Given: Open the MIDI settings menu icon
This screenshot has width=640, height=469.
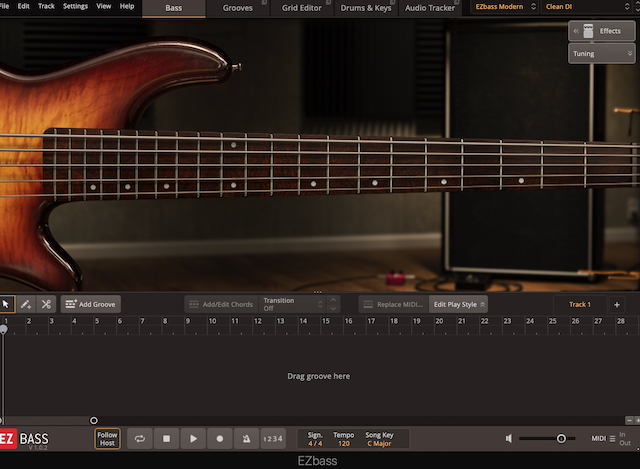Looking at the screenshot, I should point(612,439).
